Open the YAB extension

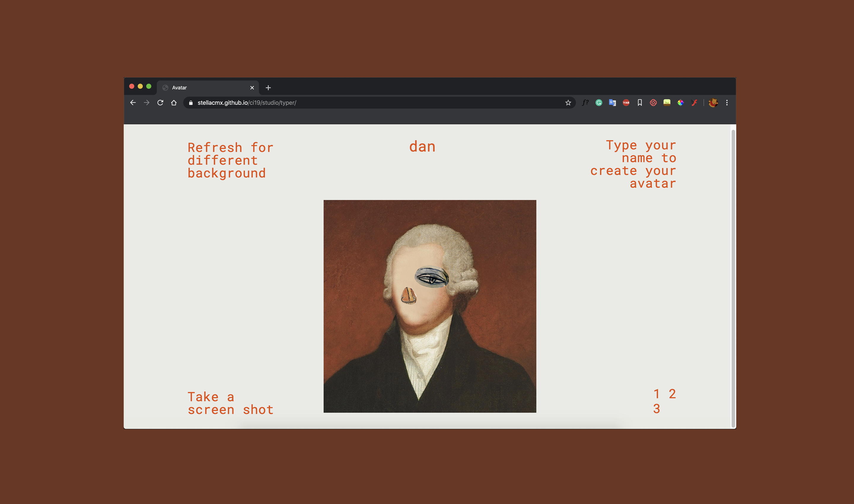click(626, 103)
